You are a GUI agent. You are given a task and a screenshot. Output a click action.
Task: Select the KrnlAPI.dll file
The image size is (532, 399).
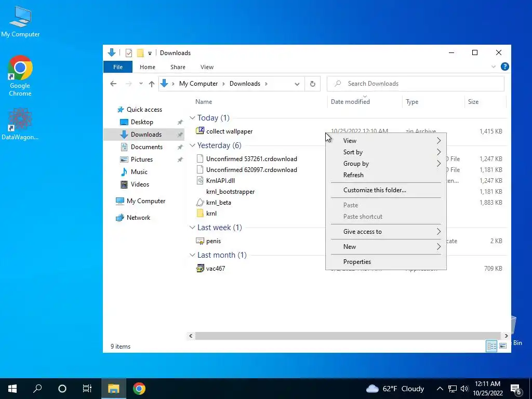pyautogui.click(x=220, y=180)
